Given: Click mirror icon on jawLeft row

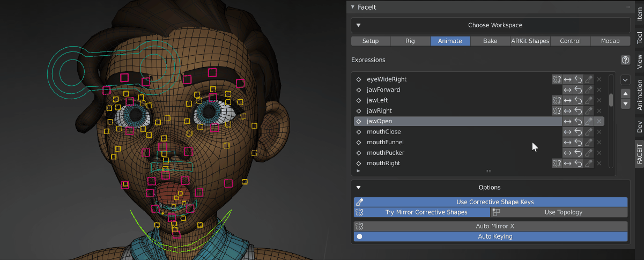Looking at the screenshot, I should click(557, 100).
